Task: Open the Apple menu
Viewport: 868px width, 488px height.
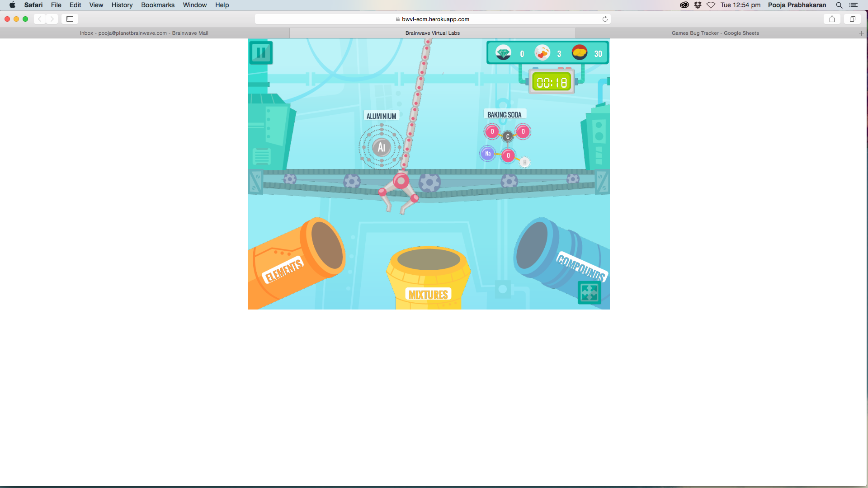Action: click(x=12, y=5)
